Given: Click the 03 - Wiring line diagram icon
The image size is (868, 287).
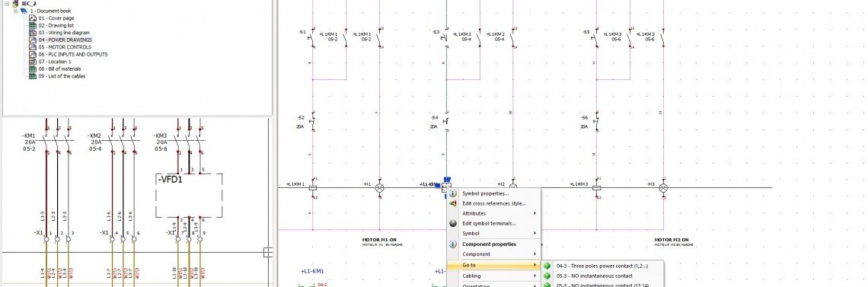Looking at the screenshot, I should coord(33,33).
